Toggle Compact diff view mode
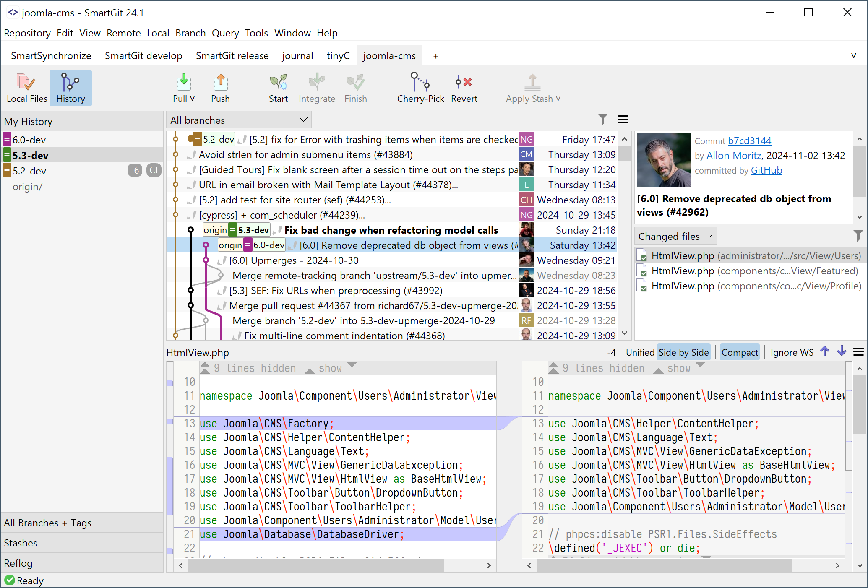This screenshot has width=868, height=588. coord(739,352)
